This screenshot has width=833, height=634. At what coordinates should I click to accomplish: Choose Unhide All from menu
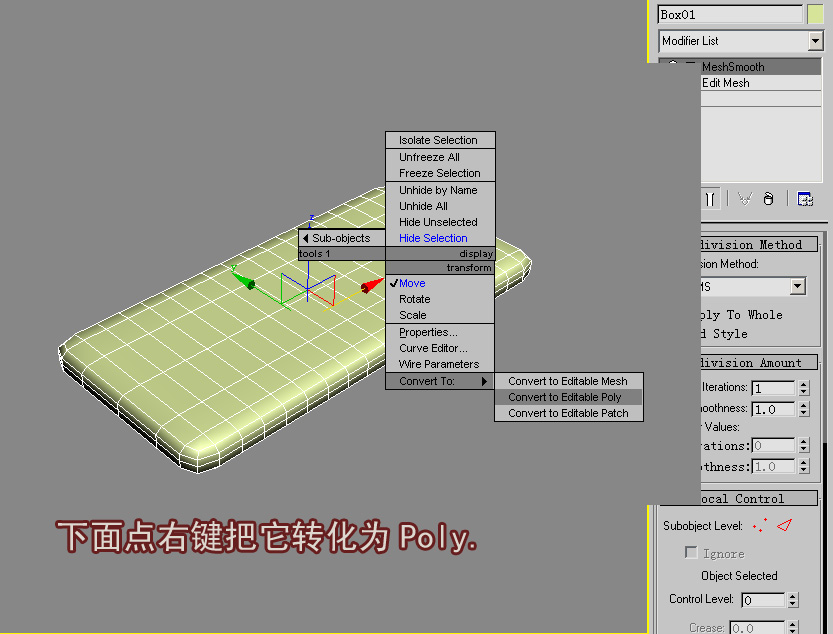(x=440, y=206)
